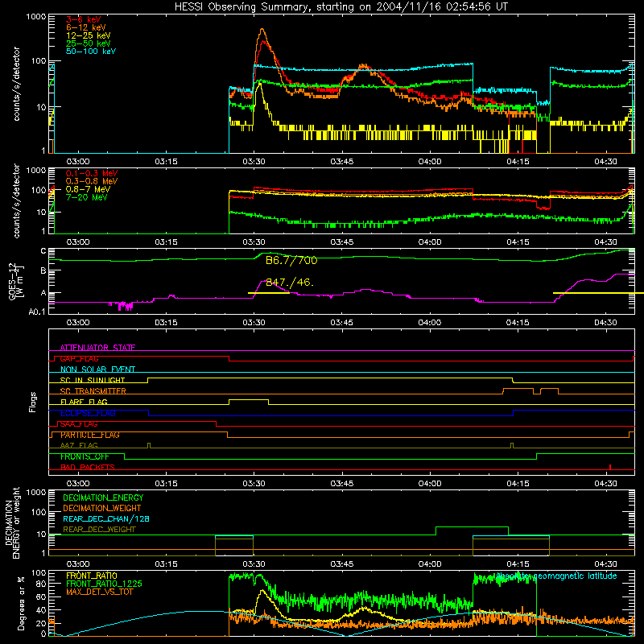
Task: Click the REAR_DEC_CHAN/128 legend entry
Action: coord(106,518)
